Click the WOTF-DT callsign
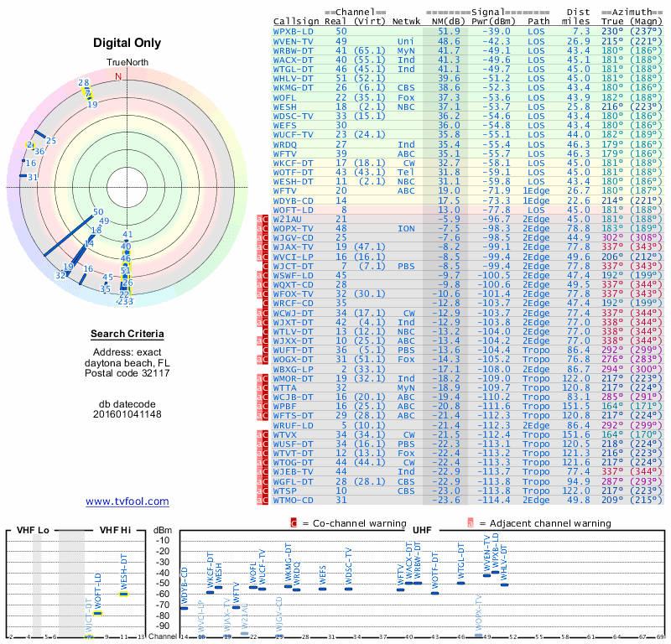 [293, 172]
